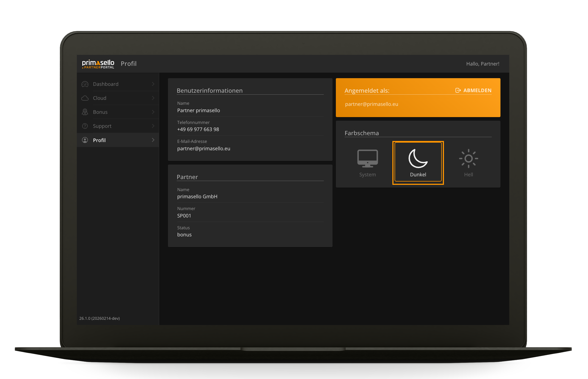The height and width of the screenshot is (379, 588).
Task: Expand the Cloud menu chevron
Action: (x=153, y=98)
